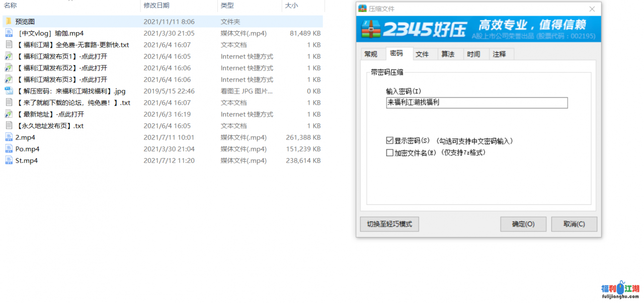
Task: Click the 预览图 folder icon
Action: (x=9, y=22)
